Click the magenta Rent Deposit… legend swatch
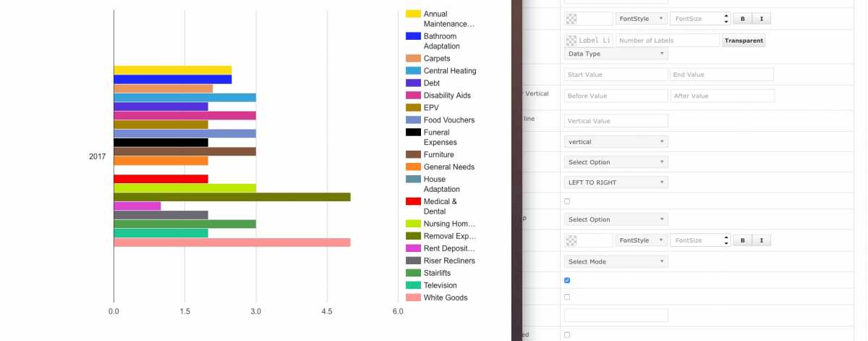The height and width of the screenshot is (341, 868). tap(413, 248)
